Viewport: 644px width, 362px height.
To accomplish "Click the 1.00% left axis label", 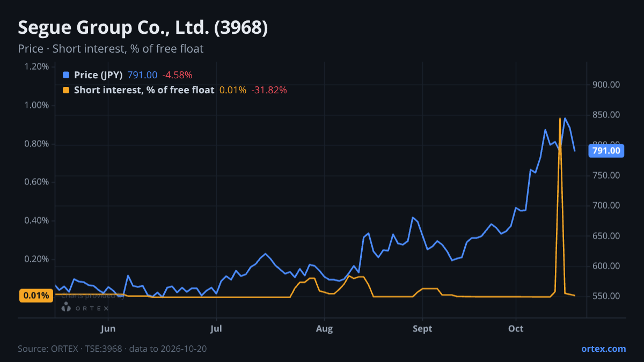I will coord(36,105).
